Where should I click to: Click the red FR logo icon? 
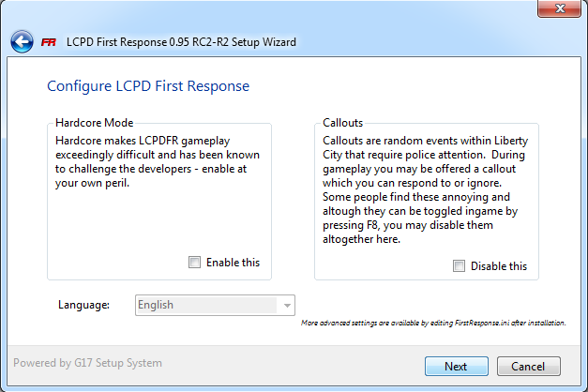49,42
